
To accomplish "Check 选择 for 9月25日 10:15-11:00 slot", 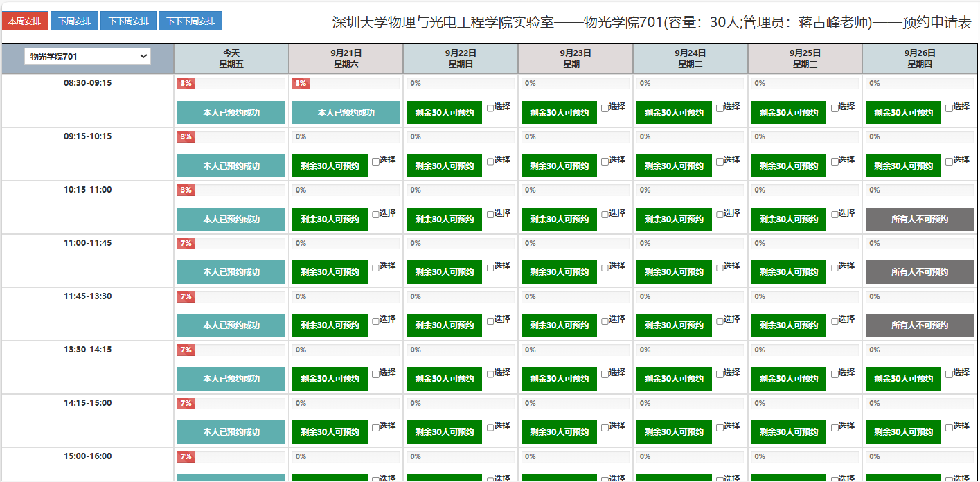I will 835,215.
